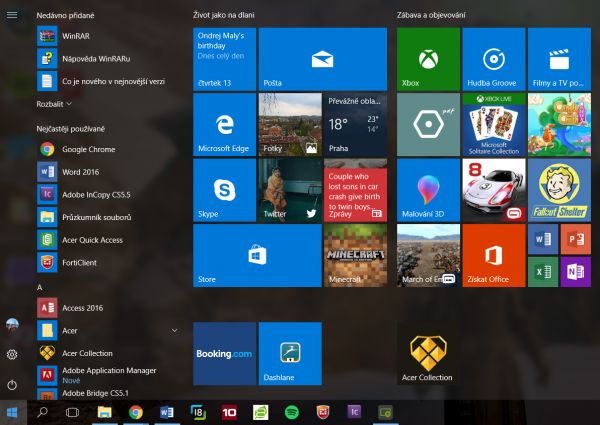Image resolution: width=600 pixels, height=425 pixels.
Task: Expand the Rozbalit list
Action: pyautogui.click(x=54, y=104)
